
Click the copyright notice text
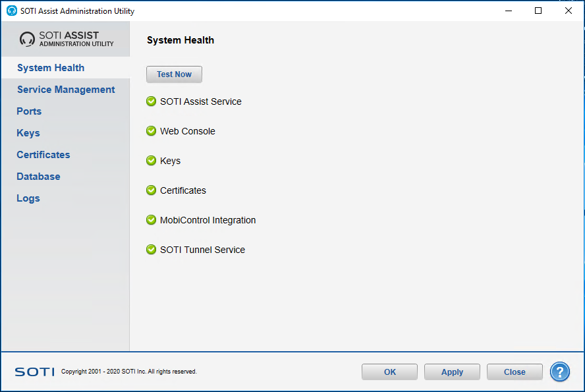point(128,372)
